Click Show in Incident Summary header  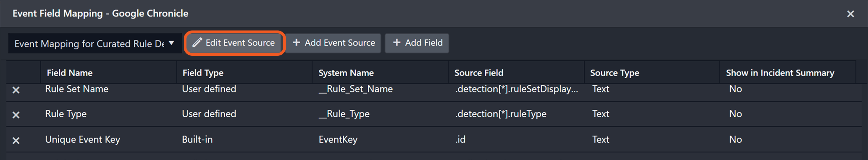pos(780,73)
